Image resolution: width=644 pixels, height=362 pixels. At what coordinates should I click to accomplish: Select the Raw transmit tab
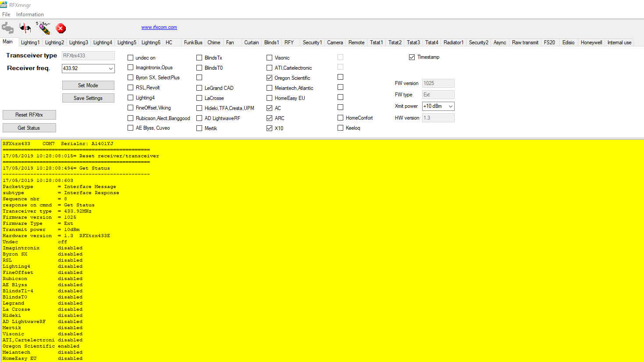pyautogui.click(x=525, y=43)
